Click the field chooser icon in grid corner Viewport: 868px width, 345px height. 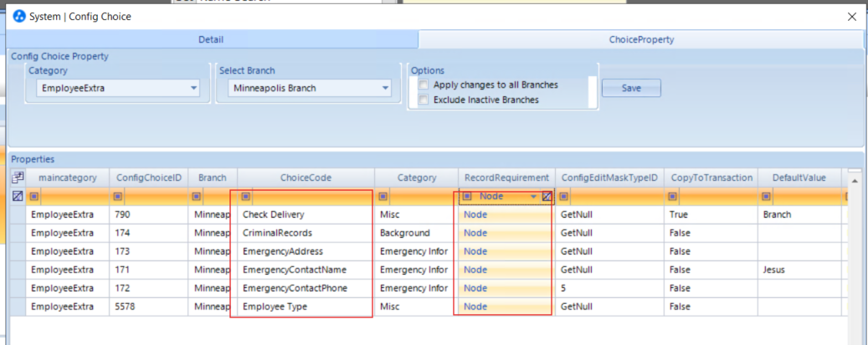pos(18,178)
